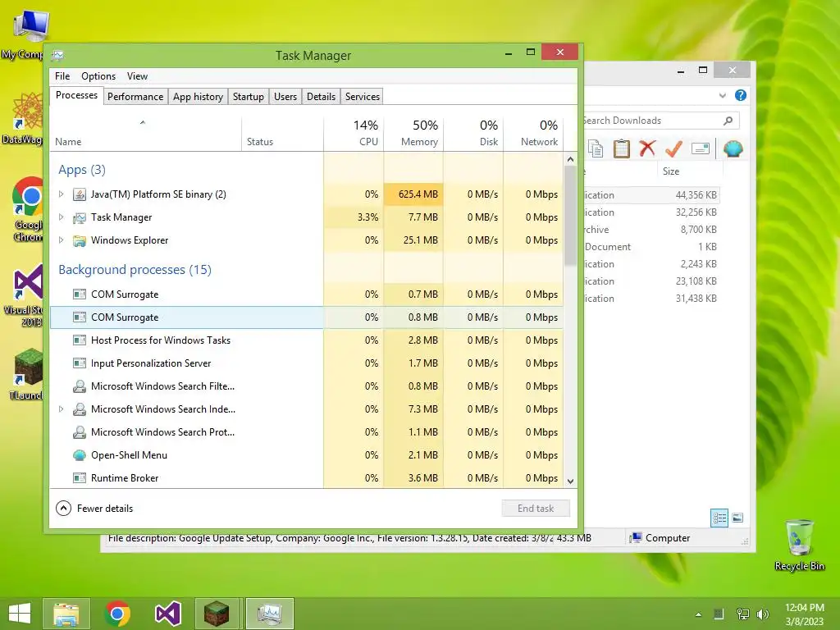Click the Runtime Broker process icon
The image size is (840, 630).
[80, 478]
